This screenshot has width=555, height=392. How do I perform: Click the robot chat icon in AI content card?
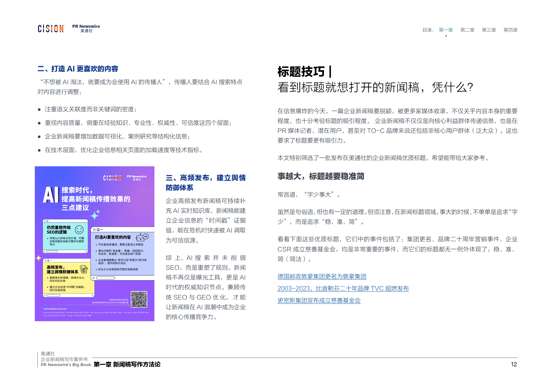142,237
